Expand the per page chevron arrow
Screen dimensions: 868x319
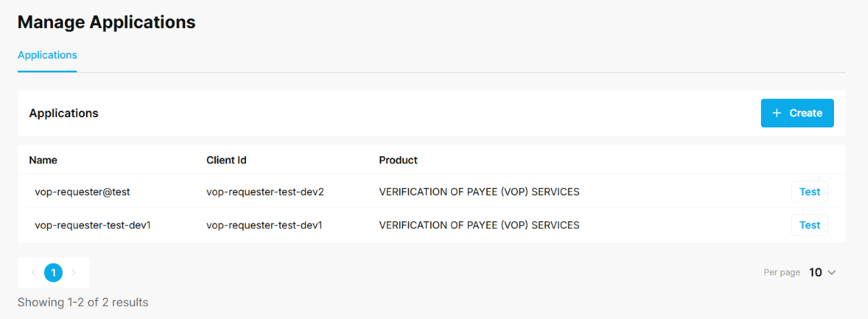point(831,273)
